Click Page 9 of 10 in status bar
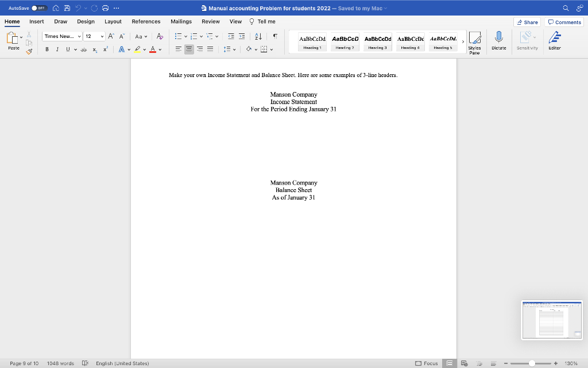The width and height of the screenshot is (588, 368). pos(24,363)
